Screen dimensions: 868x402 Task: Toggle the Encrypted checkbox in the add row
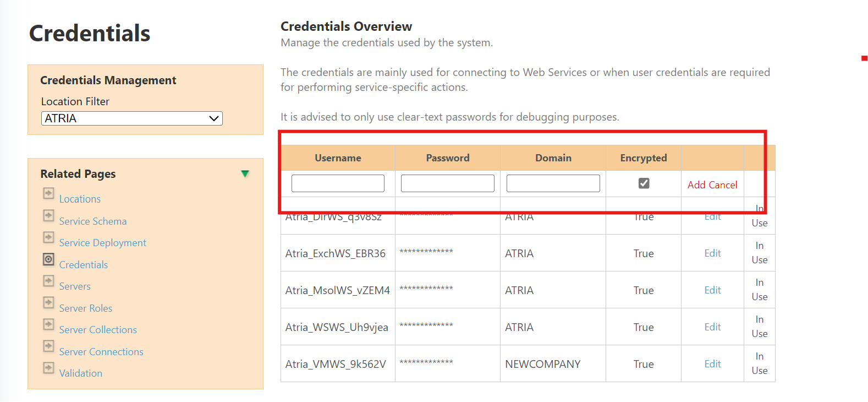[x=644, y=183]
